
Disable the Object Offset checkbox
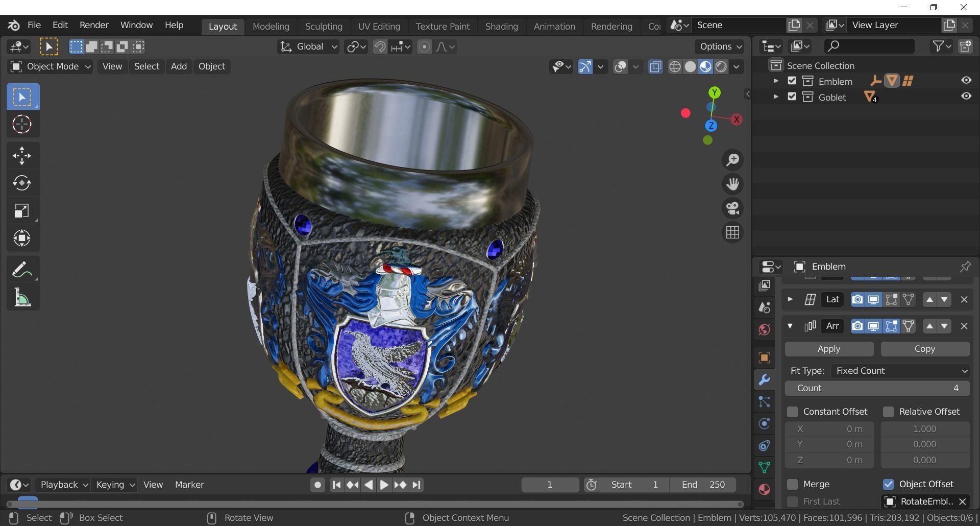(x=888, y=484)
